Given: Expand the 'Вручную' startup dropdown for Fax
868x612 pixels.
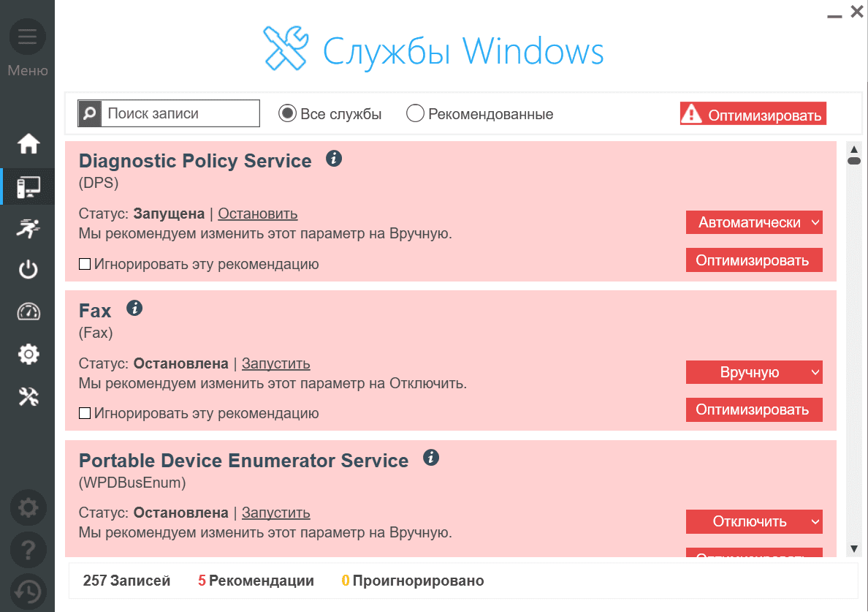Looking at the screenshot, I should tap(754, 372).
